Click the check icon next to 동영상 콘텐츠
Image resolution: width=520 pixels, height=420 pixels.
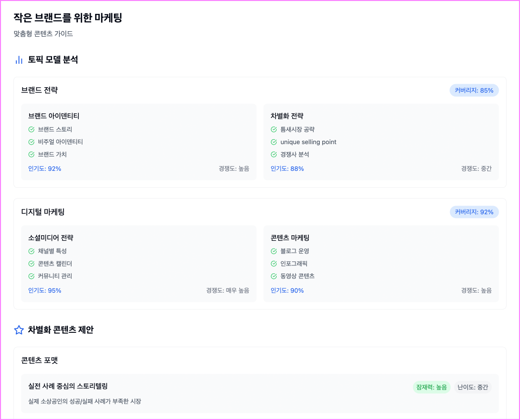(x=274, y=276)
